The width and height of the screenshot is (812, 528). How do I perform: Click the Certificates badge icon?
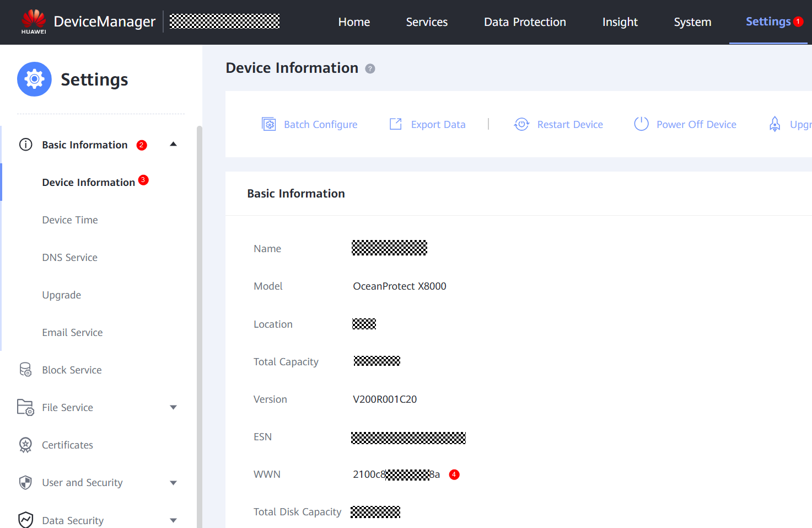[x=25, y=445]
